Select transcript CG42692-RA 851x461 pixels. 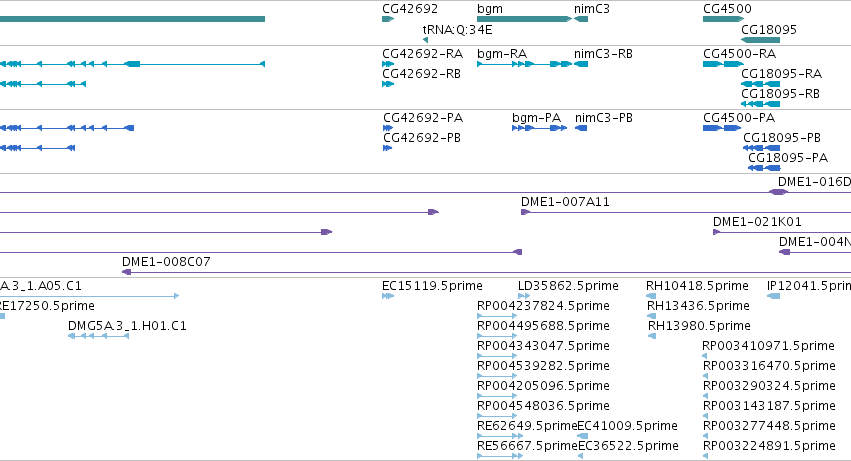422,54
